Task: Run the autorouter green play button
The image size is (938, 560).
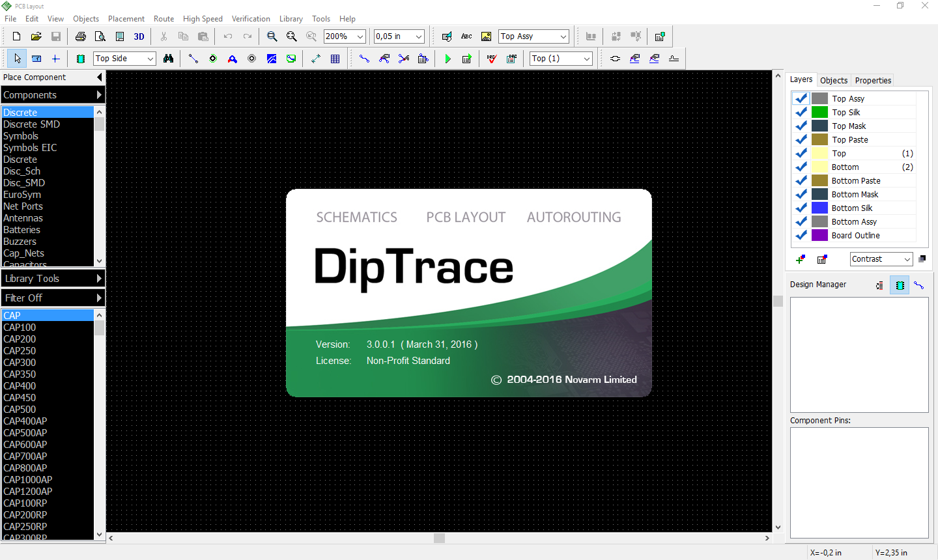Action: 448,59
